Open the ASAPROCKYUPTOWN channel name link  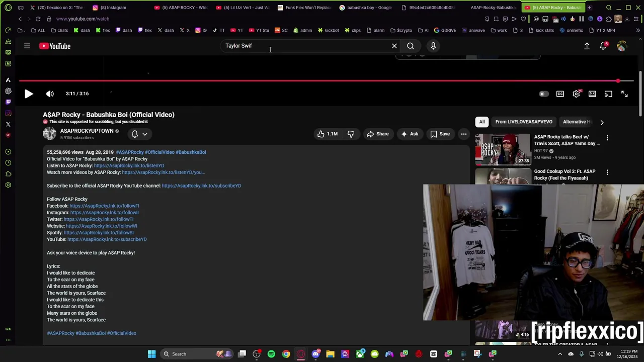click(x=87, y=131)
